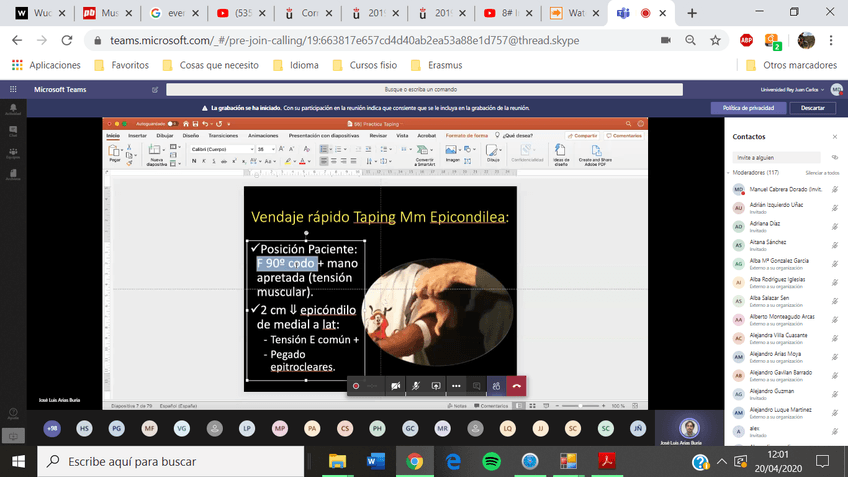Open a new browser tab

(x=692, y=14)
